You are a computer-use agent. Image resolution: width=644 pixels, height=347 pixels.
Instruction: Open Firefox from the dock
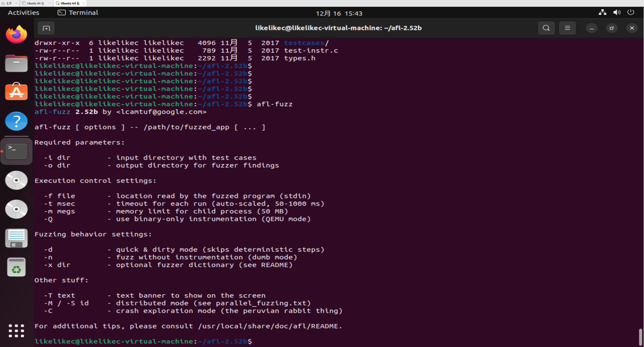click(x=16, y=34)
